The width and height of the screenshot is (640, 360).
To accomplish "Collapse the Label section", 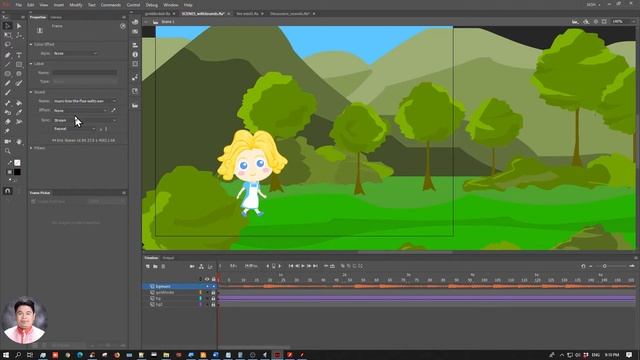I will [x=31, y=64].
